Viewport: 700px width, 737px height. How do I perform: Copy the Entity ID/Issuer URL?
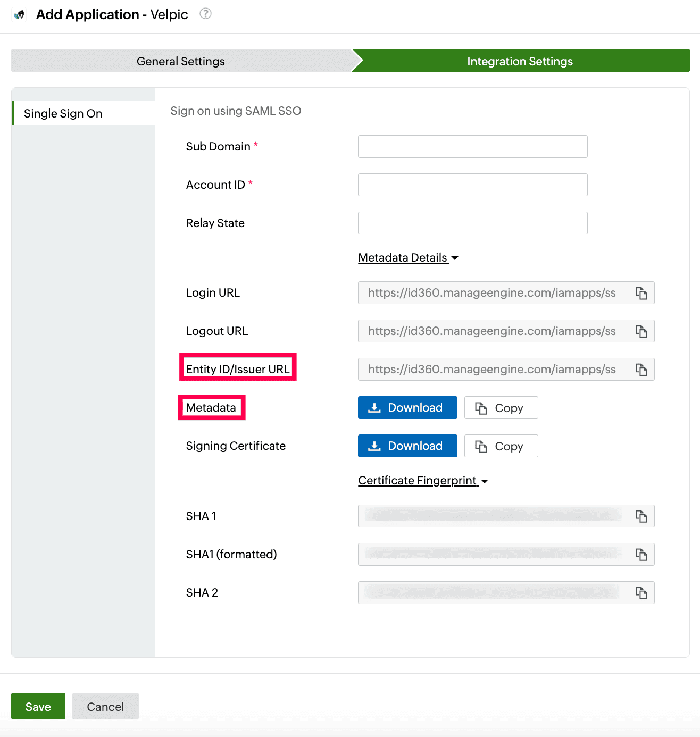pyautogui.click(x=641, y=369)
